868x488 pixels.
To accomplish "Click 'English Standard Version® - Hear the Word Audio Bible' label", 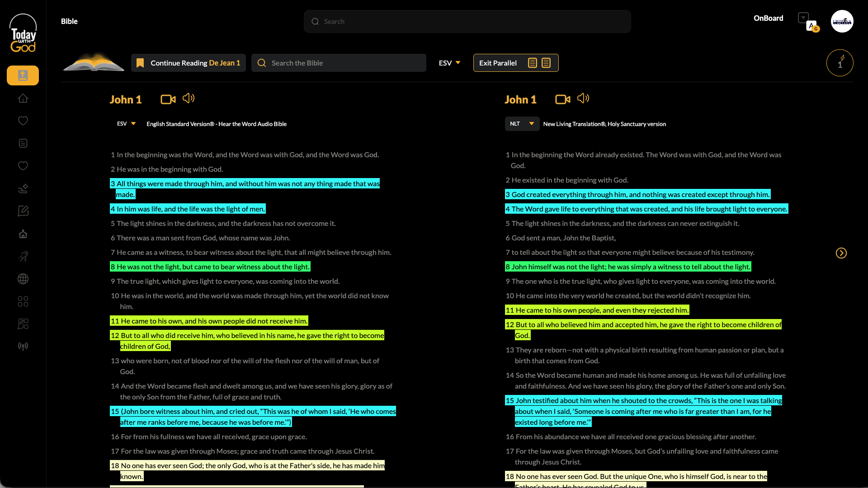I will 217,124.
